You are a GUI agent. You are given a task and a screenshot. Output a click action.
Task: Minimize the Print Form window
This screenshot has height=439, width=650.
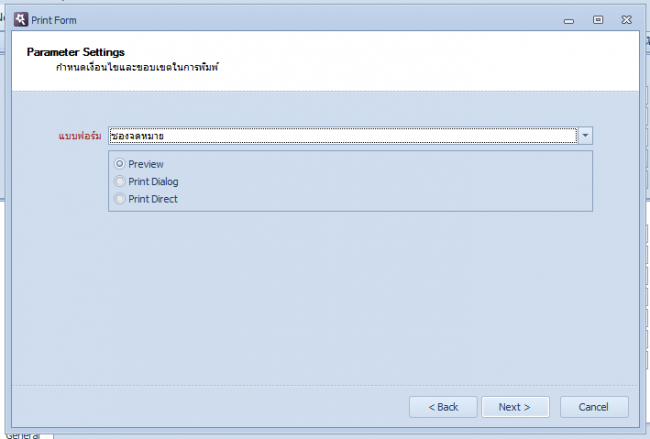(x=568, y=19)
